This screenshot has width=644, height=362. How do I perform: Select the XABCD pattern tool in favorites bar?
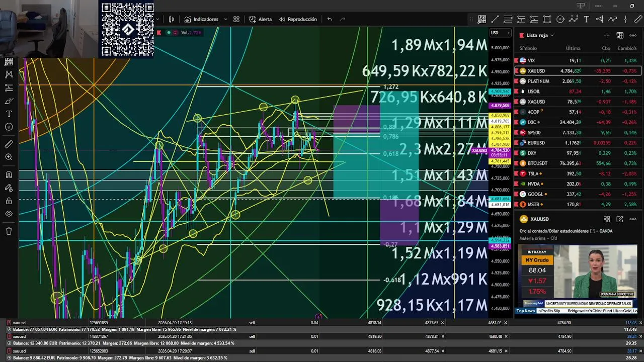[x=573, y=19]
